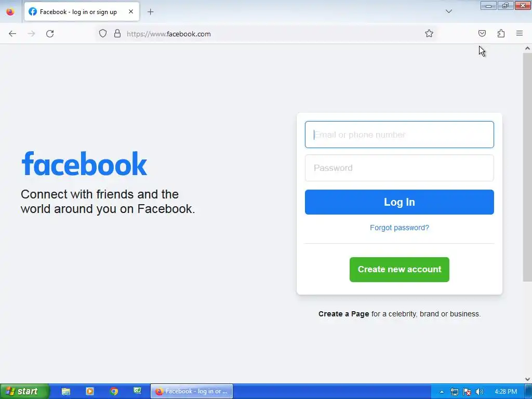The height and width of the screenshot is (399, 532).
Task: Click the Create new account button
Action: 400,270
